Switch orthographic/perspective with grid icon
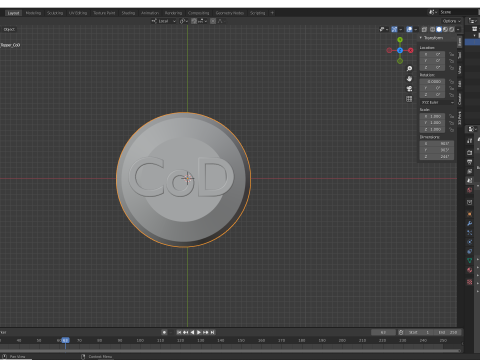Screen dimensions: 480x360 (x=409, y=99)
